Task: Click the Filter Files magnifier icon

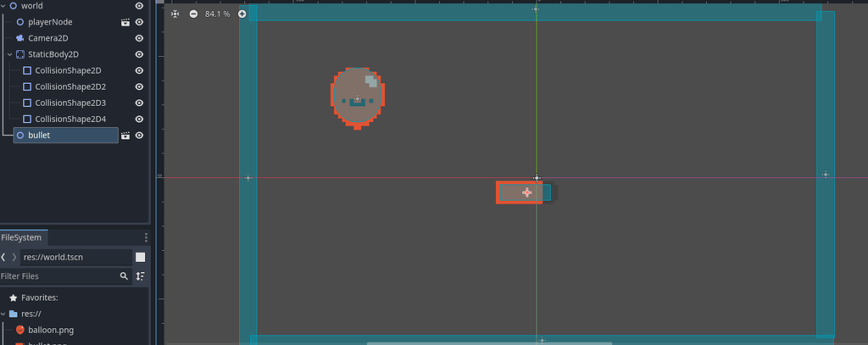Action: (x=124, y=275)
